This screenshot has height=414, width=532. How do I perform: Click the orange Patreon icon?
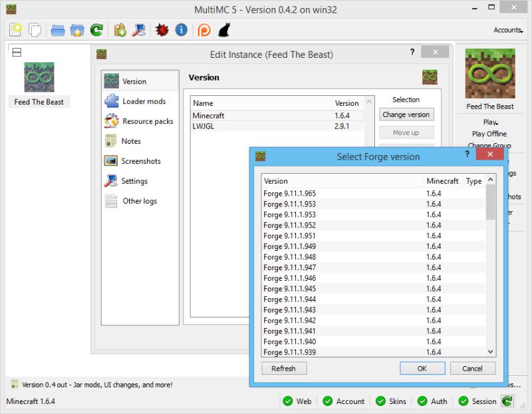[204, 30]
